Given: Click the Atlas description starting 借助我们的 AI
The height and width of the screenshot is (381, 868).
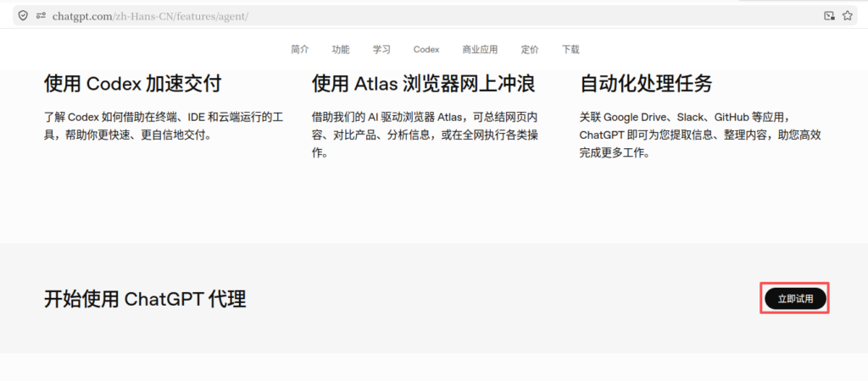Looking at the screenshot, I should [426, 135].
